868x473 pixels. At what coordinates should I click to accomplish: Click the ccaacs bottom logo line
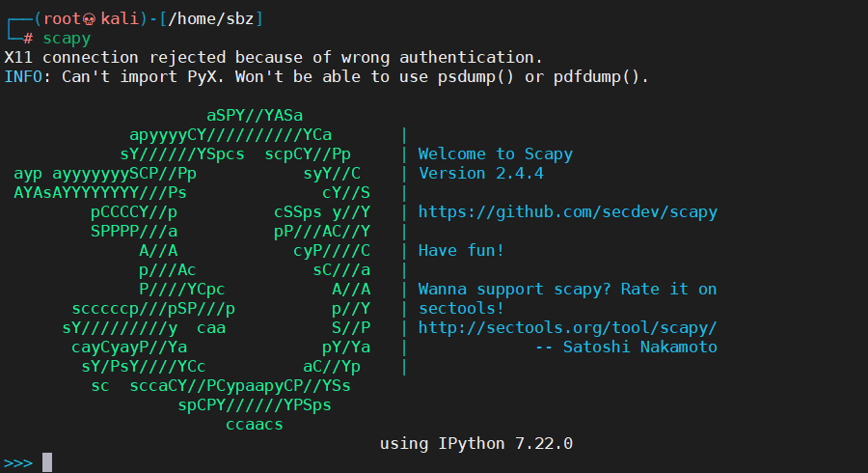pyautogui.click(x=255, y=425)
